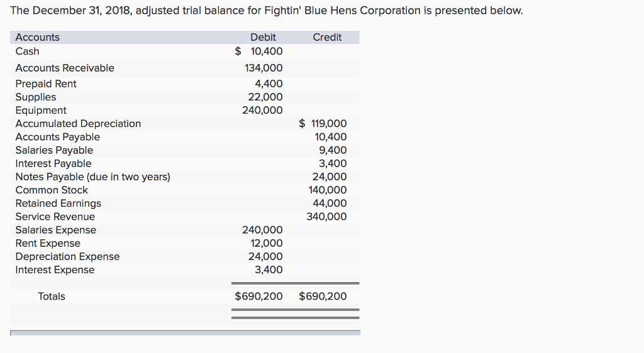Image resolution: width=644 pixels, height=353 pixels.
Task: Select the Equipment row label
Action: point(41,111)
